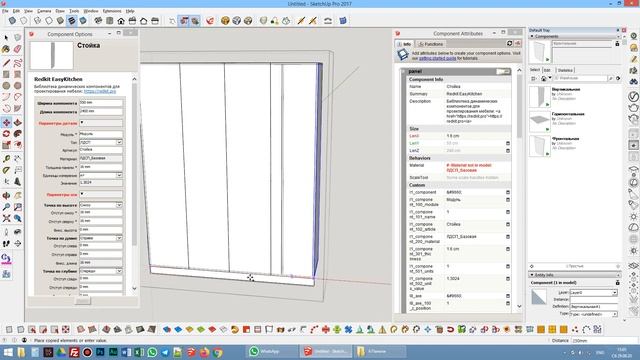Select the Pan hand tool
Screen dimensions: 640x360
point(18,196)
